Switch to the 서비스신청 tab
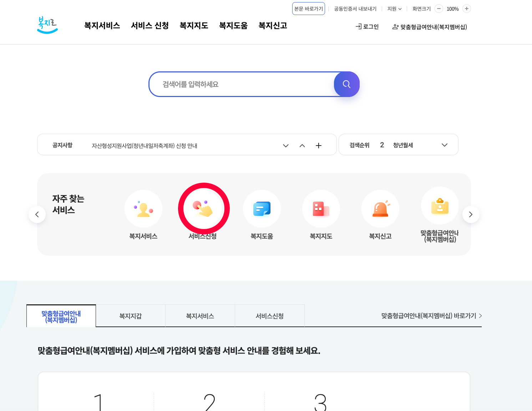This screenshot has width=532, height=411. click(x=270, y=316)
